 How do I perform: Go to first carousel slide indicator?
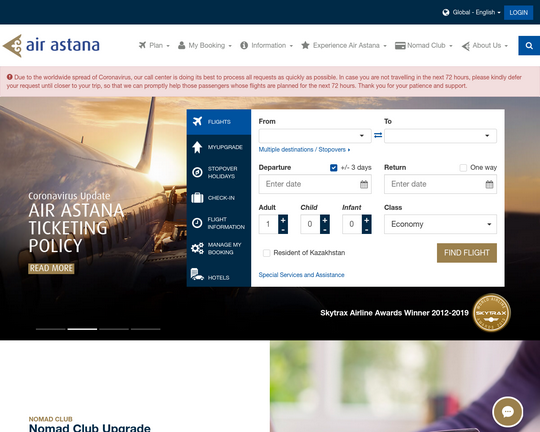click(50, 329)
